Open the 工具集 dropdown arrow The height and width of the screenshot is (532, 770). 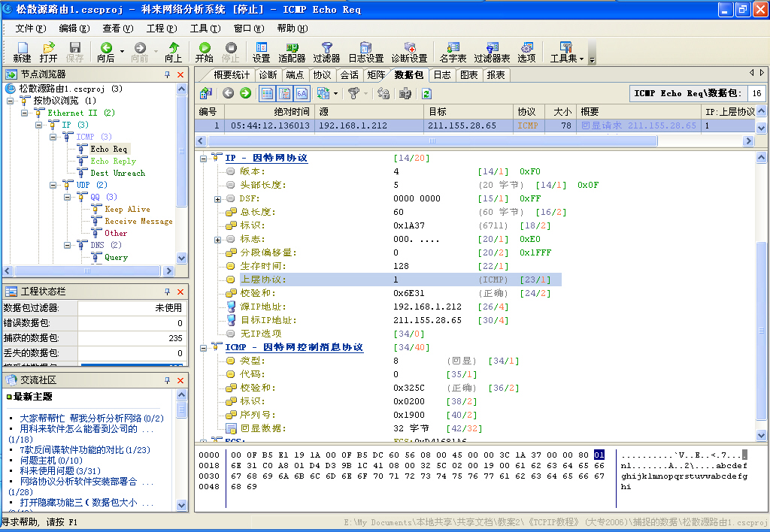point(581,58)
